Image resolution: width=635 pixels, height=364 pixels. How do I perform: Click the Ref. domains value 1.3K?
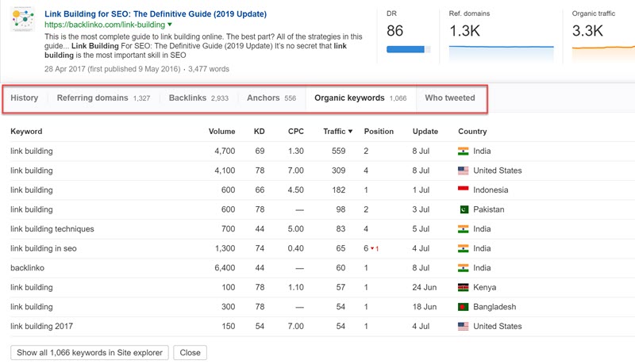(x=464, y=31)
